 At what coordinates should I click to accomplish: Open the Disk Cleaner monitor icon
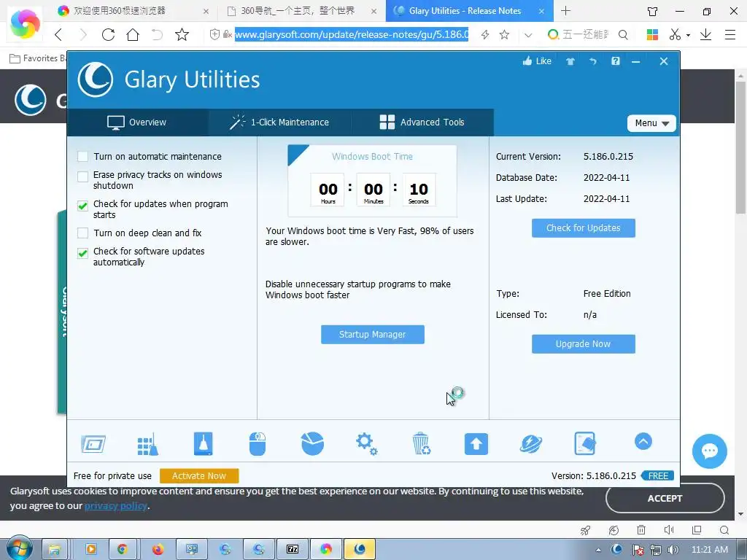(93, 444)
